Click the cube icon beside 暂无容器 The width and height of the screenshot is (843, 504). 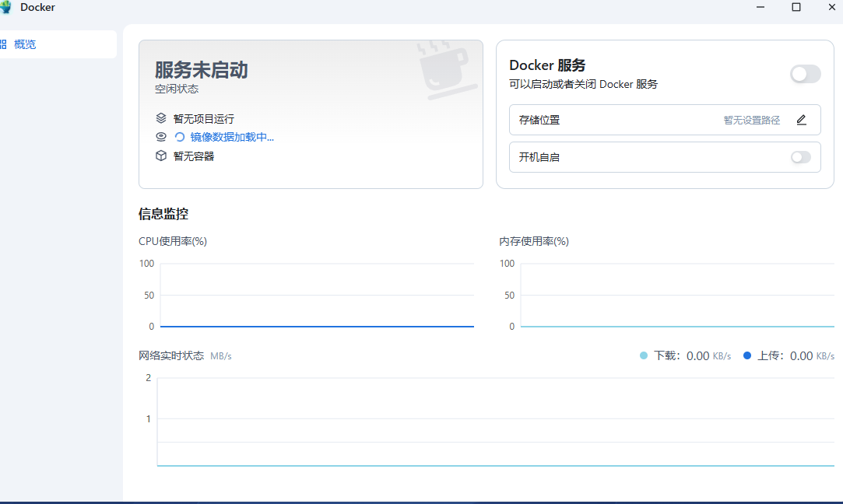[x=161, y=156]
